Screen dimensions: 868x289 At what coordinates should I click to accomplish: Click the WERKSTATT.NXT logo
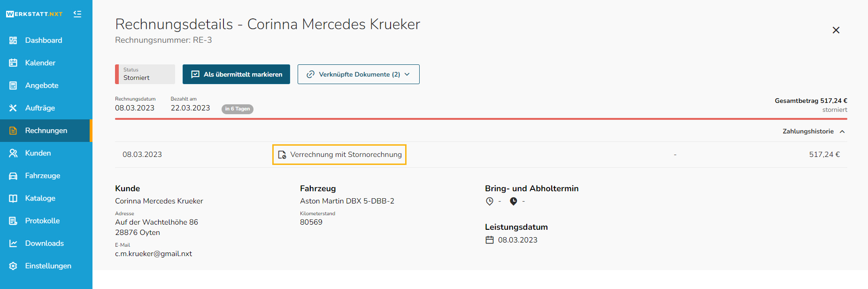(34, 14)
